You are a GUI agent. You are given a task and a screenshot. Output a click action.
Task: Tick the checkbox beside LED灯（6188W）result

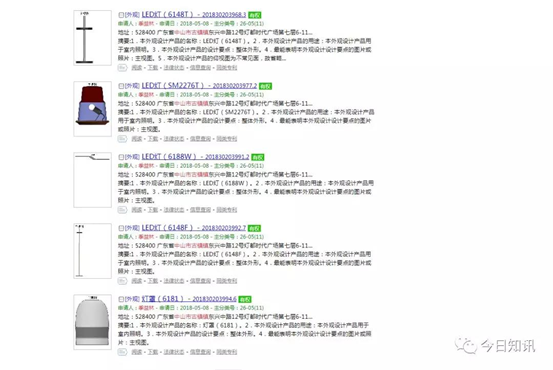pyautogui.click(x=121, y=157)
